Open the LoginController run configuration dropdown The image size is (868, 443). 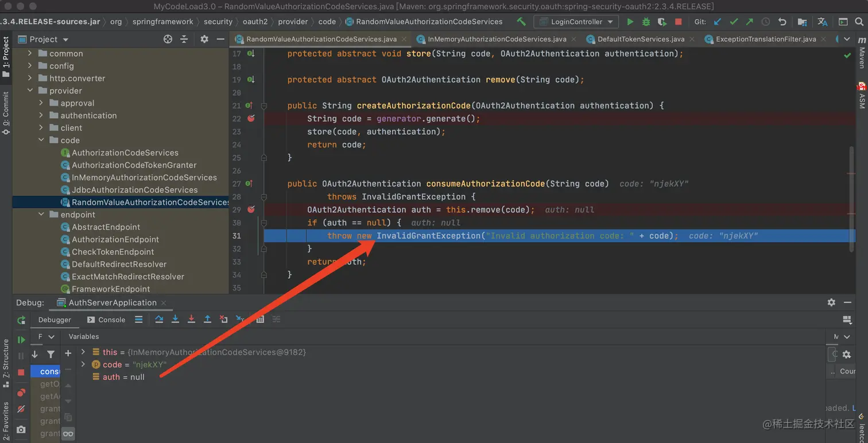[576, 22]
